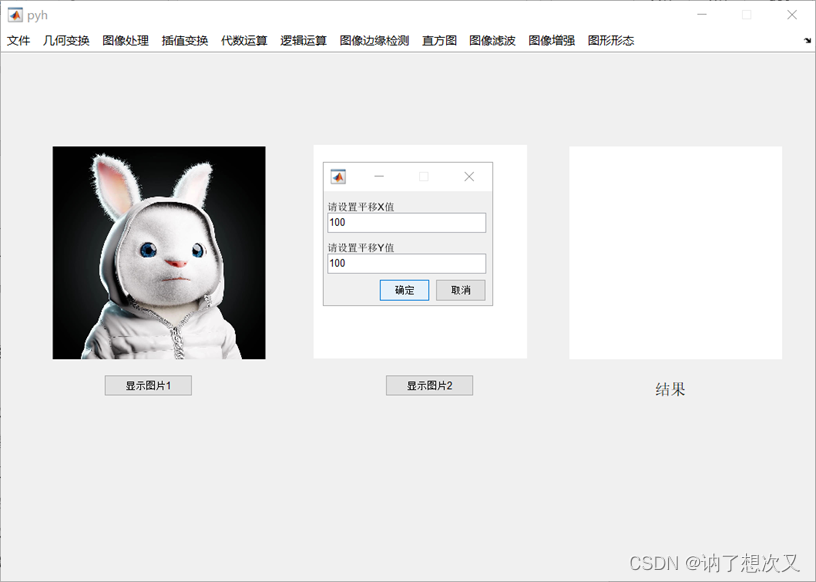The width and height of the screenshot is (816, 582).
Task: Open the 文件 menu
Action: [18, 41]
